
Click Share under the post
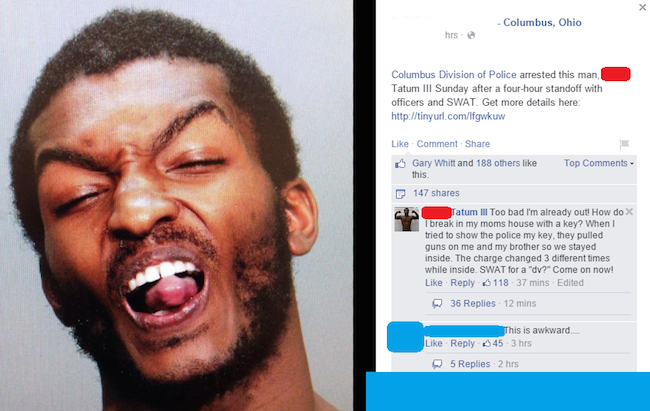(477, 144)
